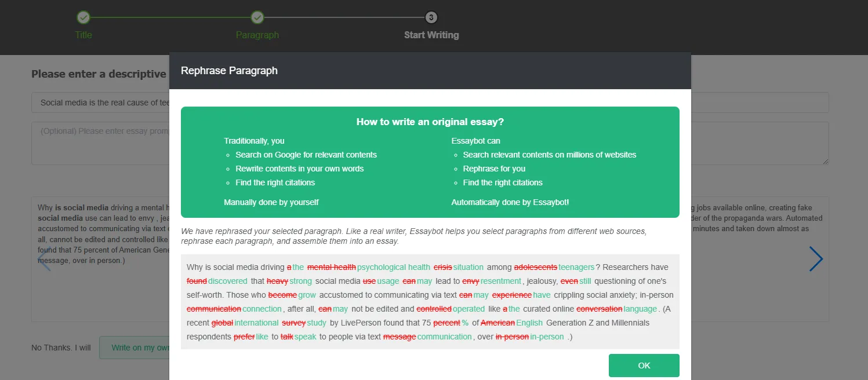Click the struck-through word 'conversation'

click(x=600, y=309)
